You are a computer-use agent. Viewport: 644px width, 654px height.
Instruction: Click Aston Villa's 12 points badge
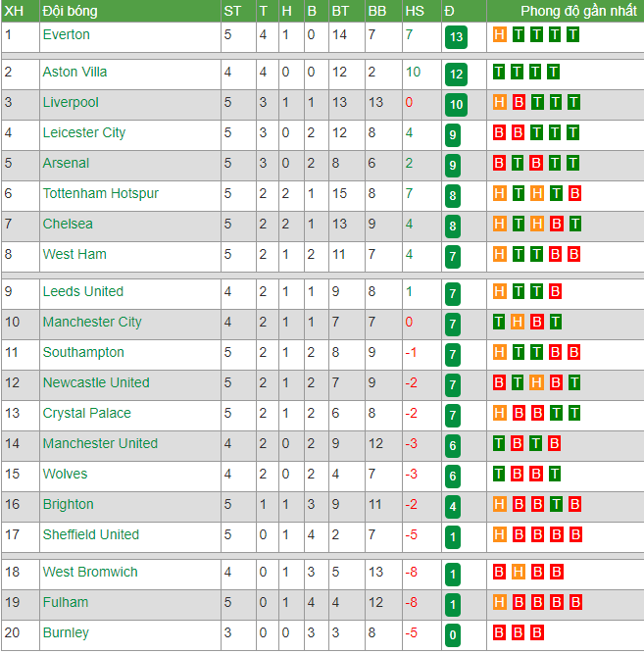coord(456,75)
